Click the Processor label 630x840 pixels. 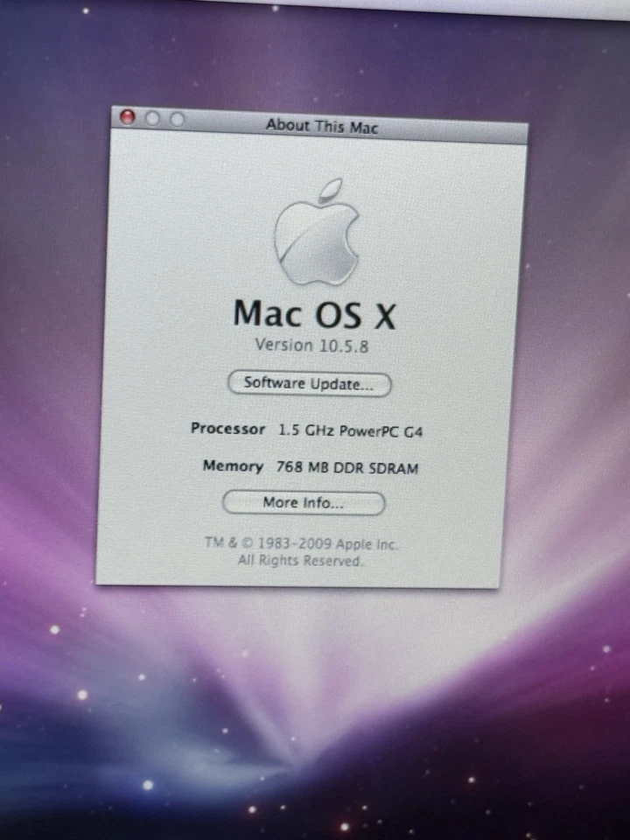point(228,429)
